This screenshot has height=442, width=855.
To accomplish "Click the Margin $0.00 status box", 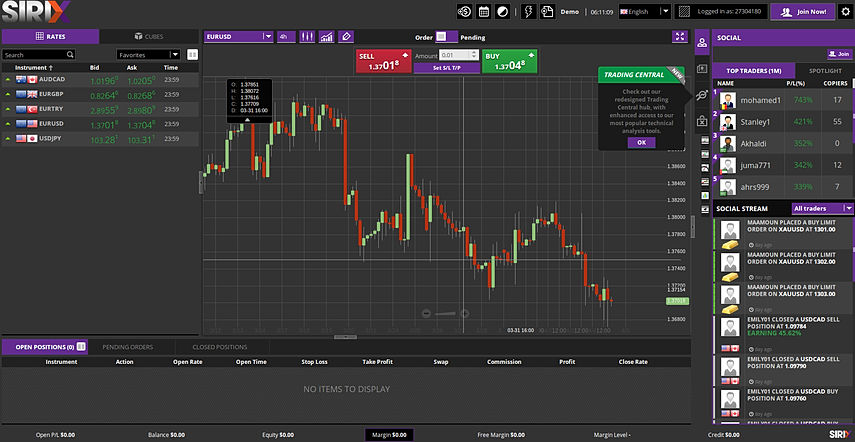I will point(389,435).
